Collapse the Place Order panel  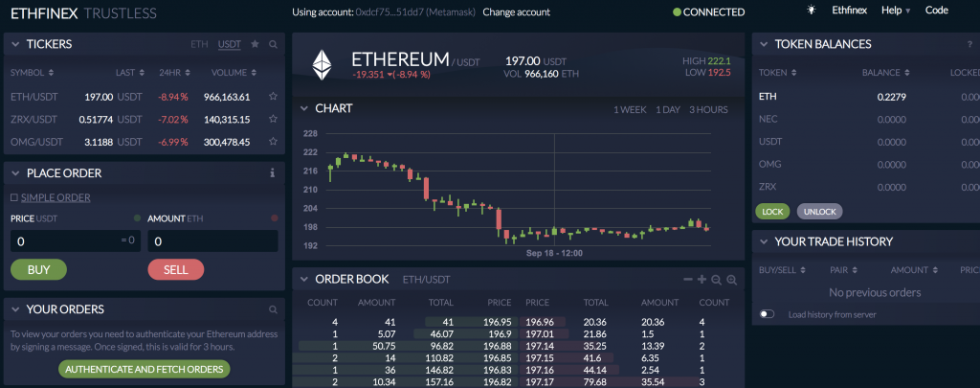[x=15, y=173]
